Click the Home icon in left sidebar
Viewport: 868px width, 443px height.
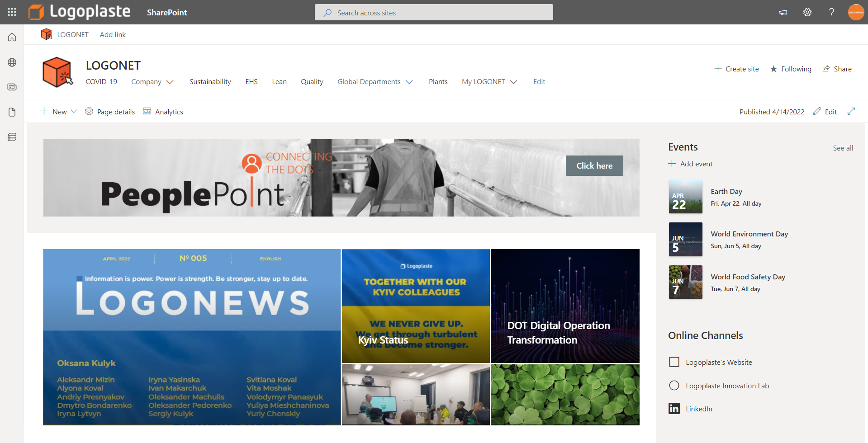11,37
